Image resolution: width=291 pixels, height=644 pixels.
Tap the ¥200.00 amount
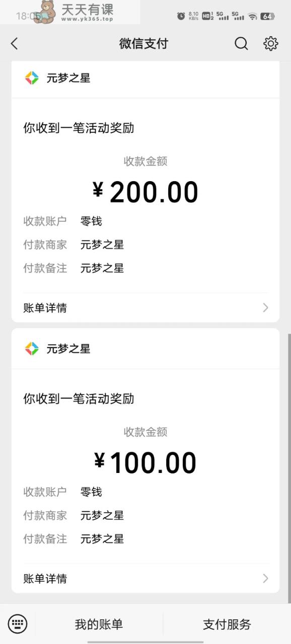(146, 192)
